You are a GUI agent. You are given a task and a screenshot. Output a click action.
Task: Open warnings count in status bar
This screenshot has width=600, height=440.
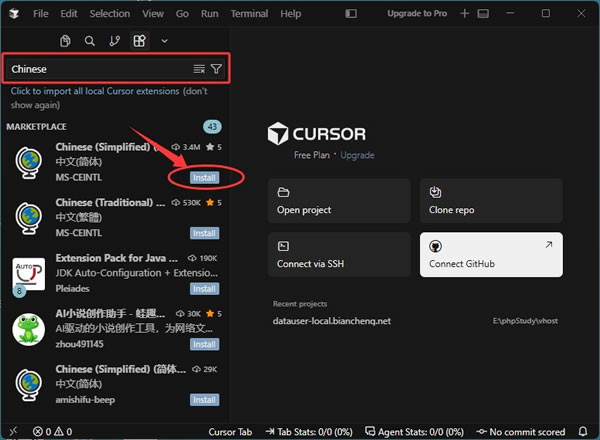pyautogui.click(x=63, y=432)
